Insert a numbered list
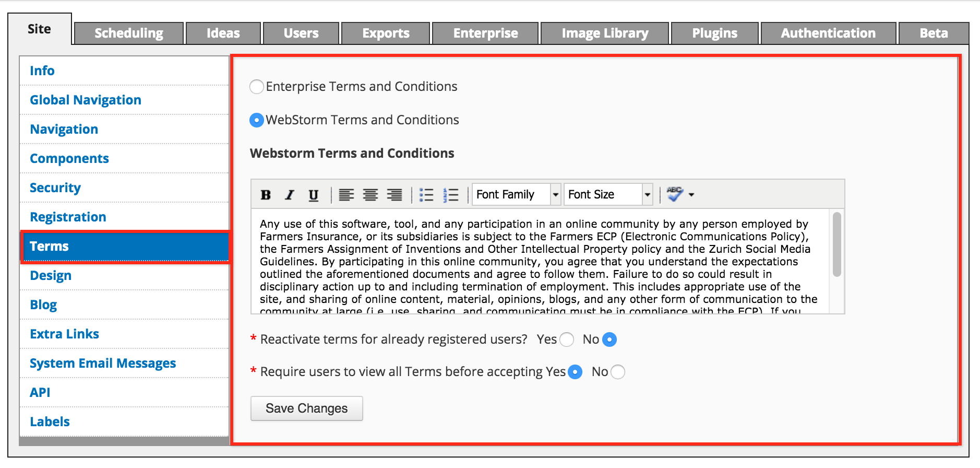Viewport: 980px width, 468px height. tap(451, 195)
